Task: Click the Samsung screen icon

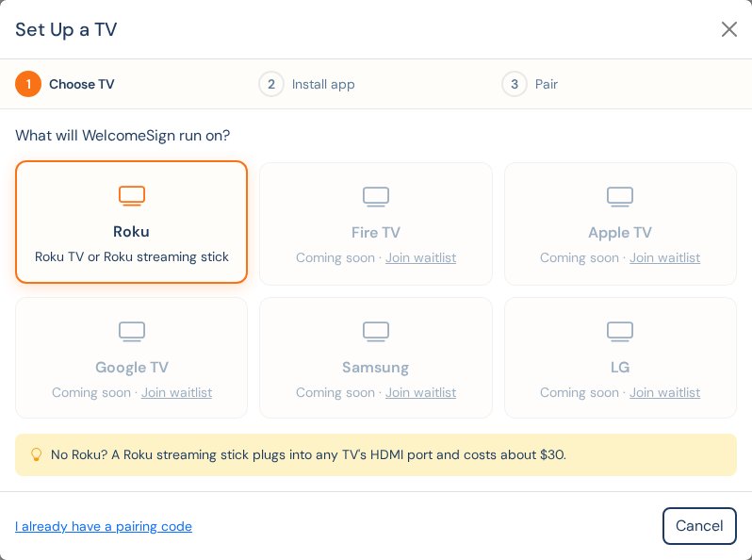Action: (375, 332)
